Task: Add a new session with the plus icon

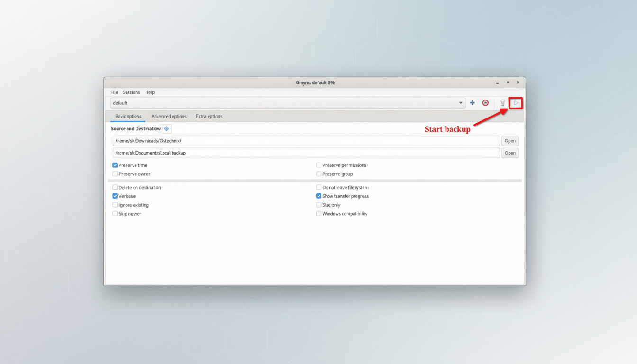Action: (472, 103)
